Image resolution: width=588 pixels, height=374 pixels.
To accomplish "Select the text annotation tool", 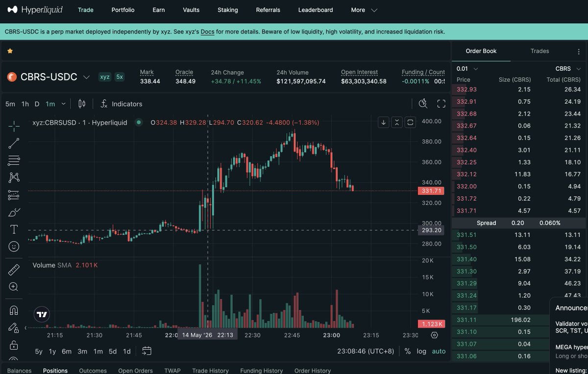I will pyautogui.click(x=14, y=229).
